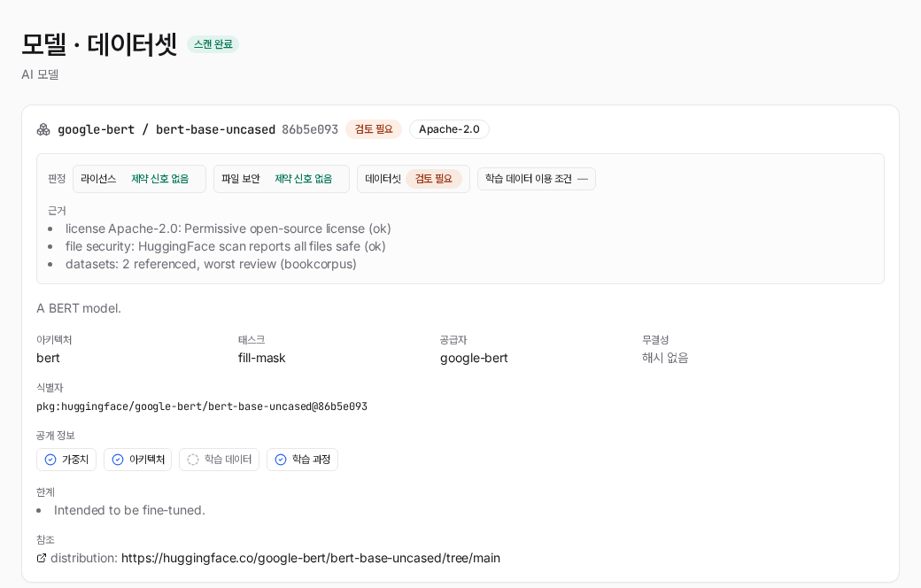921x588 pixels.
Task: Click the datasets 2 referenced bookcorpus line
Action: click(211, 264)
